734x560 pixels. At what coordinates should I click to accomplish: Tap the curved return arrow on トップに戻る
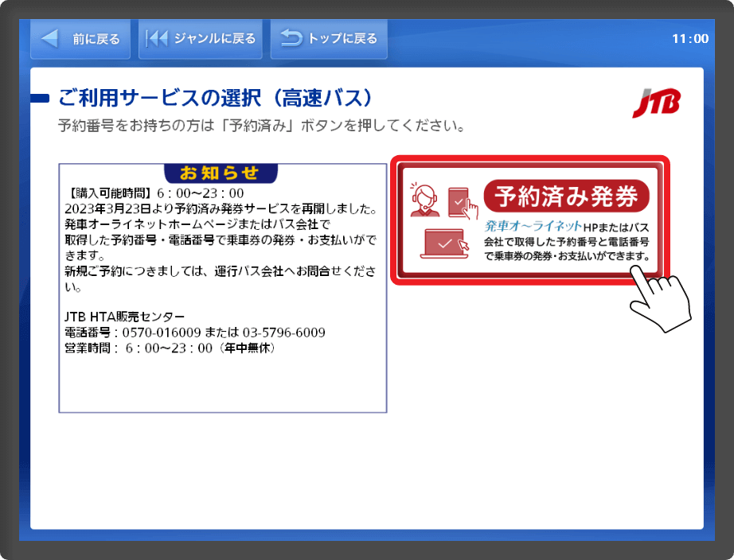pyautogui.click(x=291, y=38)
